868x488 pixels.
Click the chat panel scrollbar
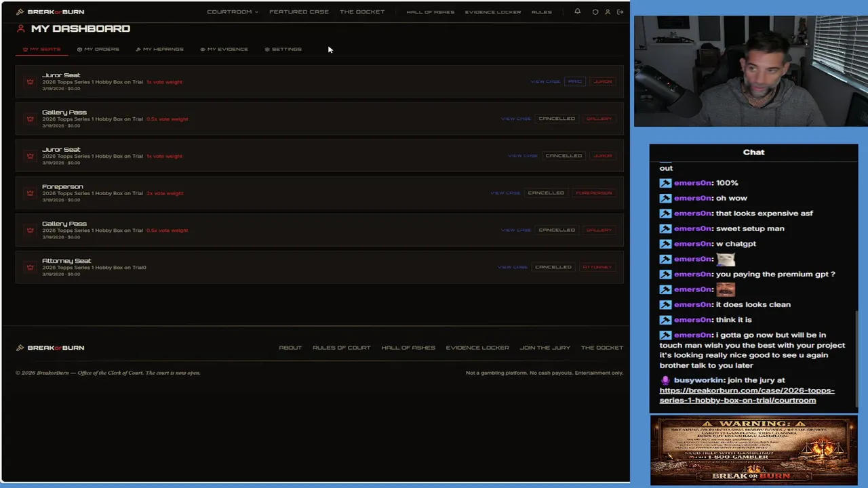pyautogui.click(x=856, y=358)
